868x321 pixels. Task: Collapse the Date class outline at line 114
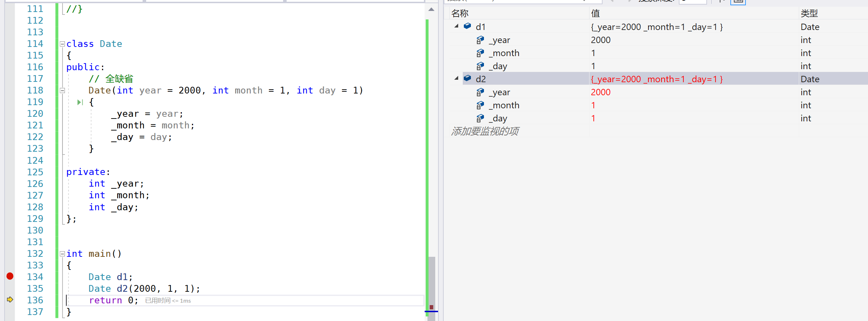(62, 44)
